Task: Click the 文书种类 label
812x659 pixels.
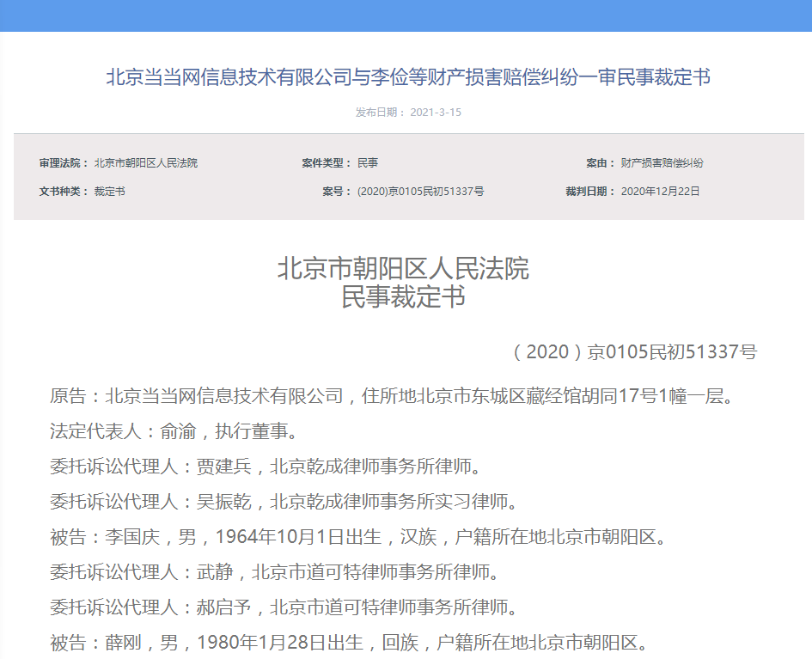Action: pyautogui.click(x=64, y=192)
